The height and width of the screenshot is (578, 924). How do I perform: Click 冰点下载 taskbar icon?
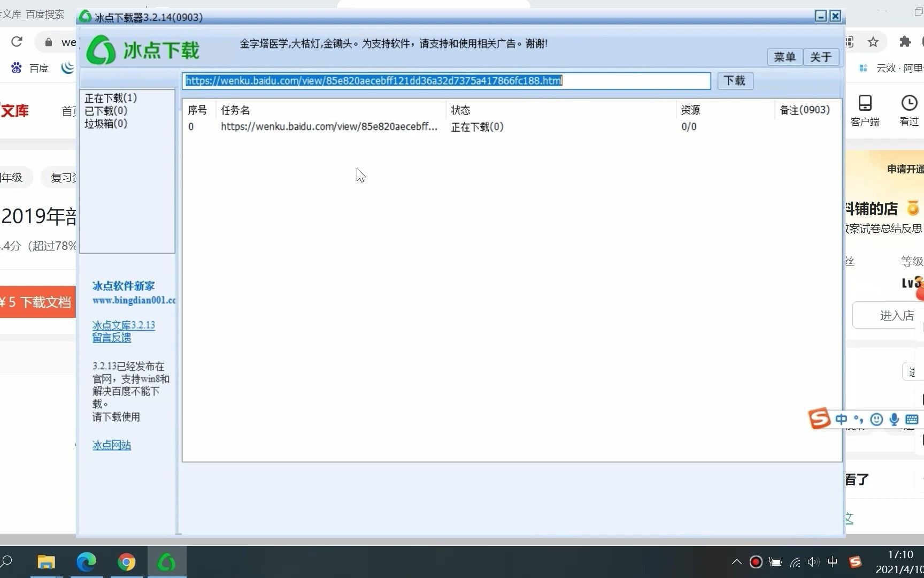coord(167,562)
